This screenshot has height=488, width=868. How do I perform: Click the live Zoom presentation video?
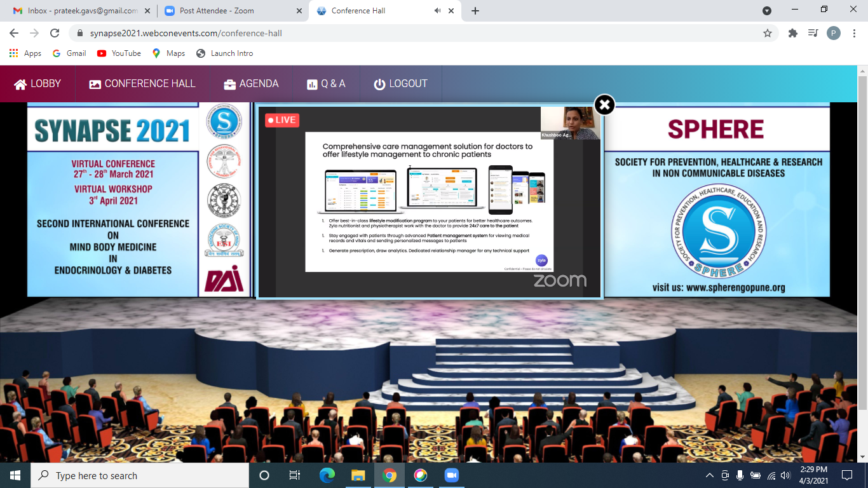point(429,201)
